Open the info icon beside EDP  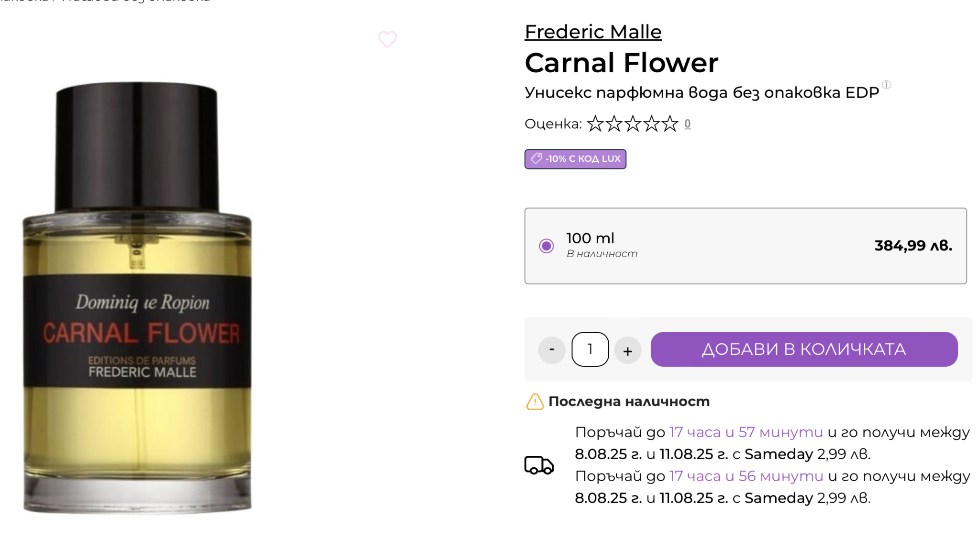point(886,85)
